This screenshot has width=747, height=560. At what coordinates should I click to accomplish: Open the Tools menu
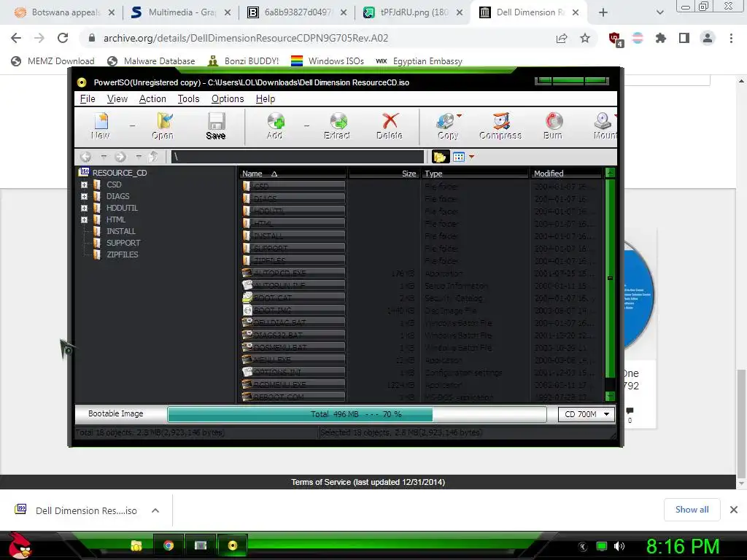pos(189,98)
